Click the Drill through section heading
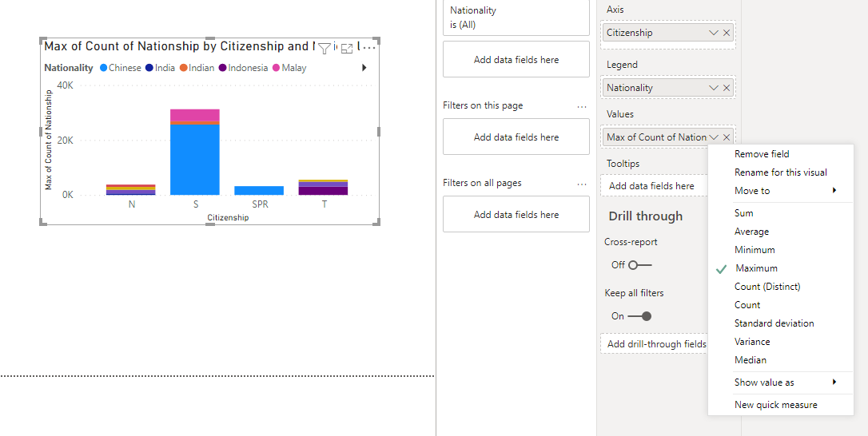The width and height of the screenshot is (868, 436). (646, 216)
